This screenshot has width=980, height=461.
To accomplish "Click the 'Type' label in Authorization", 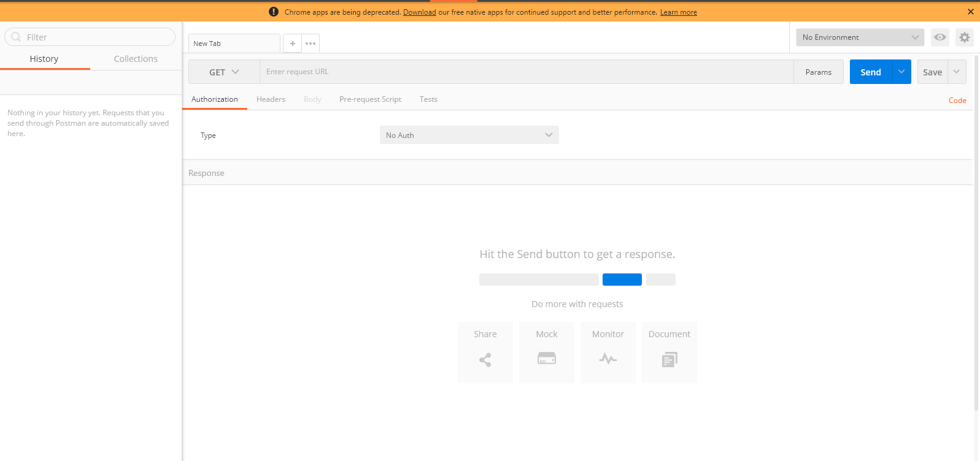I will pos(208,135).
